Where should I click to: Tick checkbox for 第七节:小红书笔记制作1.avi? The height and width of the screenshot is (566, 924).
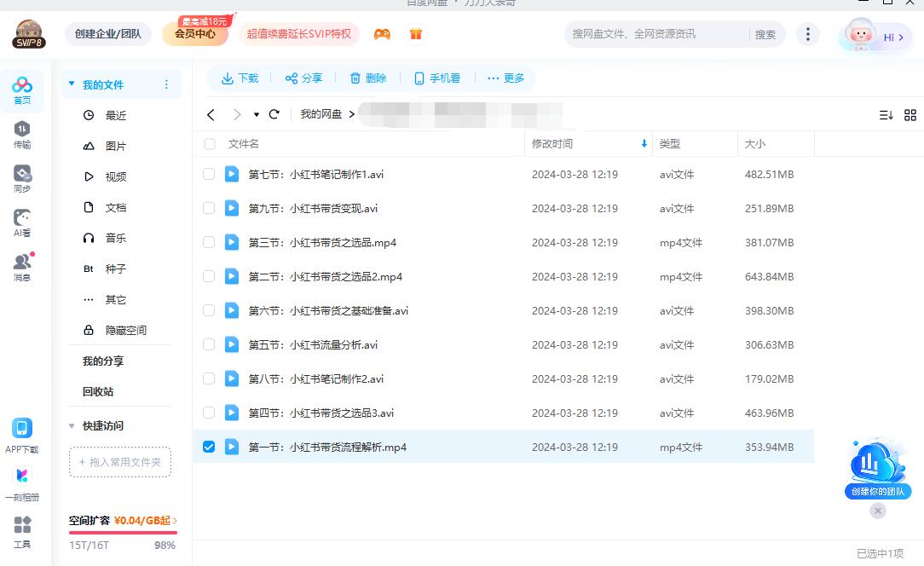[209, 174]
